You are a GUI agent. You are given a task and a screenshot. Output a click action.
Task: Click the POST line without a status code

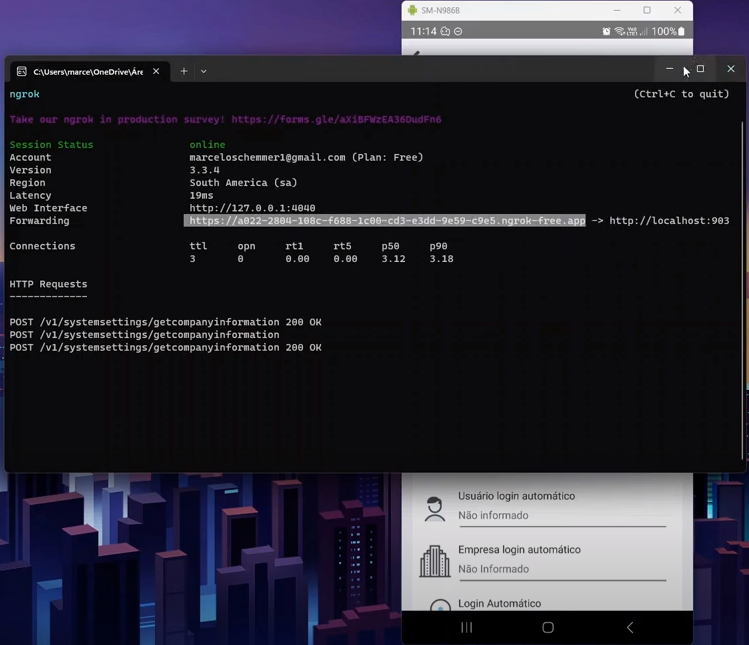pyautogui.click(x=144, y=335)
